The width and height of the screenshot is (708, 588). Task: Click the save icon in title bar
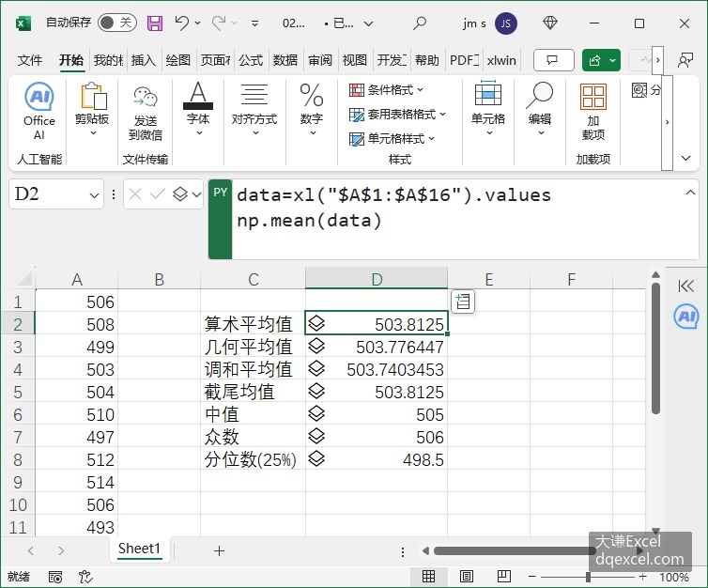pyautogui.click(x=155, y=23)
